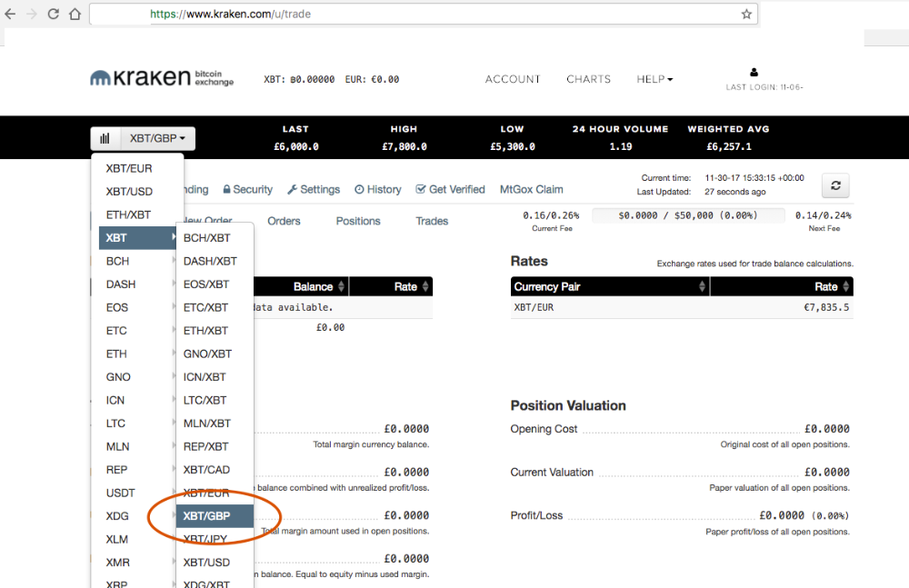Expand the ETC currency submenu
This screenshot has width=909, height=588.
click(x=137, y=331)
